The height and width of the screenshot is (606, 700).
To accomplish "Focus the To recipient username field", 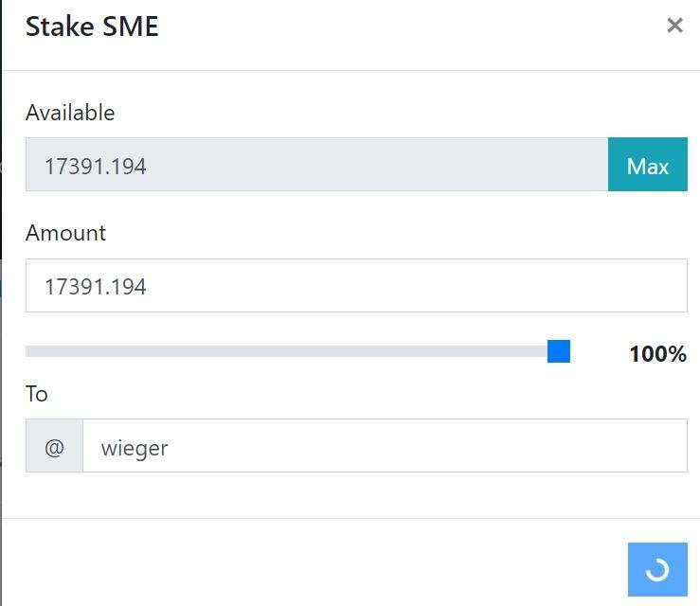I will click(384, 447).
